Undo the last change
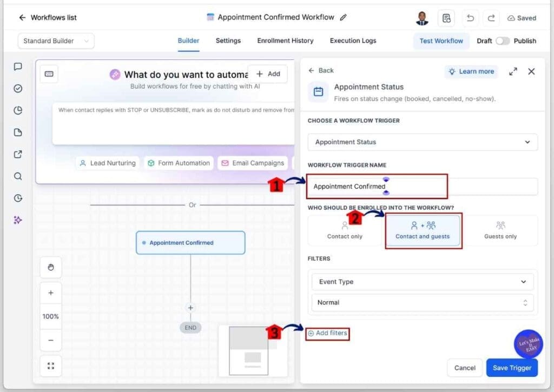The image size is (554, 392). pyautogui.click(x=470, y=18)
